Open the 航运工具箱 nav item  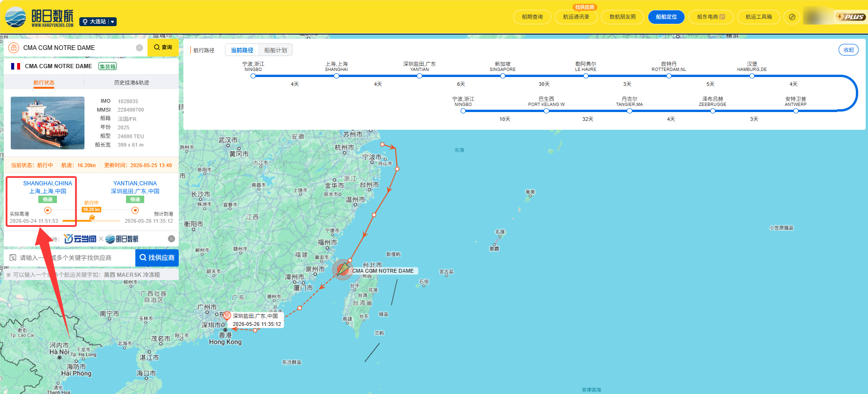(x=759, y=17)
